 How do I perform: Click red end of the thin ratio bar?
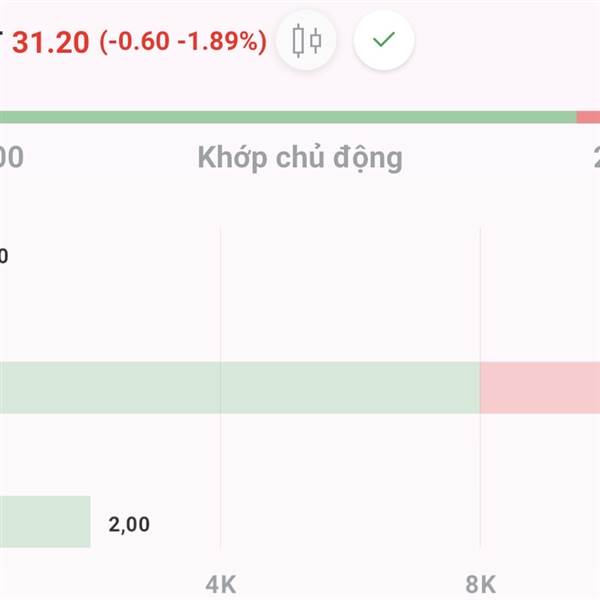click(588, 117)
